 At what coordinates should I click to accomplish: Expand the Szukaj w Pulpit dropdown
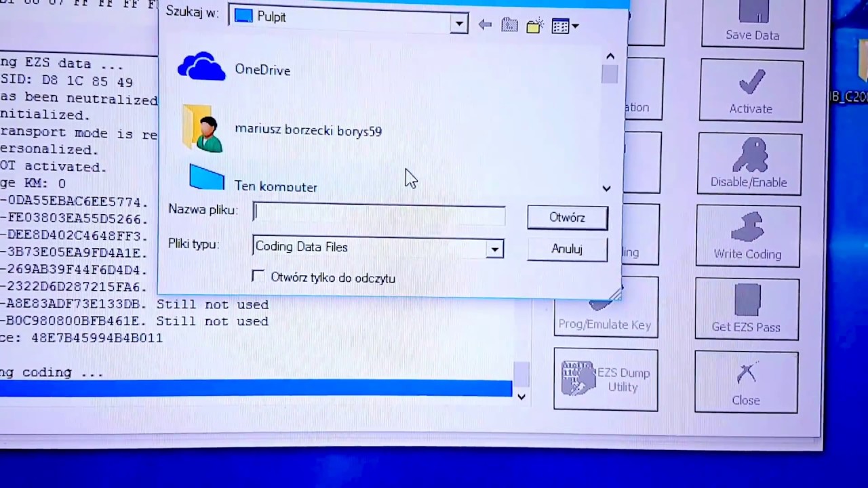(459, 24)
